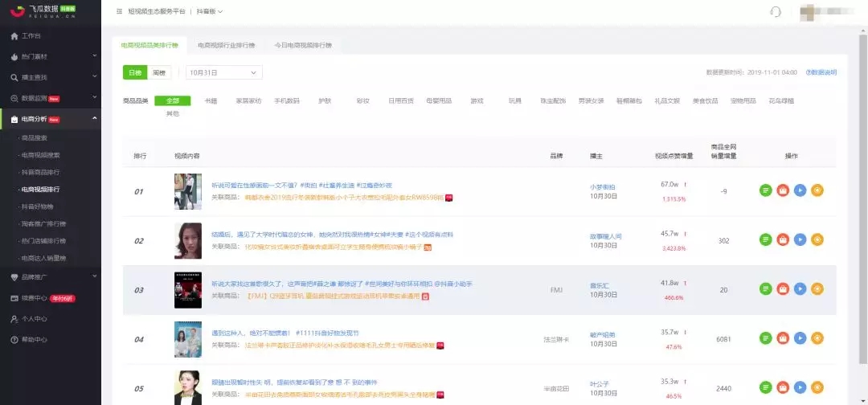868x405 pixels.
Task: Click the video thumbnail for rank 02
Action: [187, 240]
